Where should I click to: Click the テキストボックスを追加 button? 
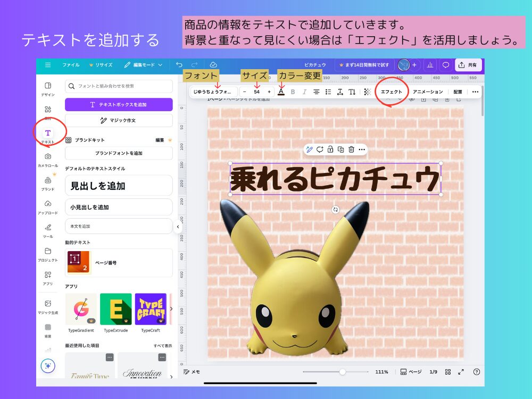[118, 104]
